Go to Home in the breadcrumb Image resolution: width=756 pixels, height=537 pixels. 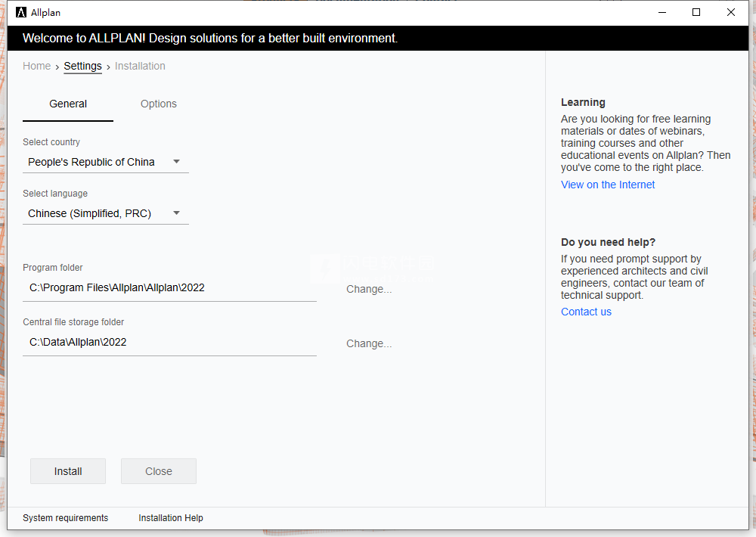[x=36, y=66]
